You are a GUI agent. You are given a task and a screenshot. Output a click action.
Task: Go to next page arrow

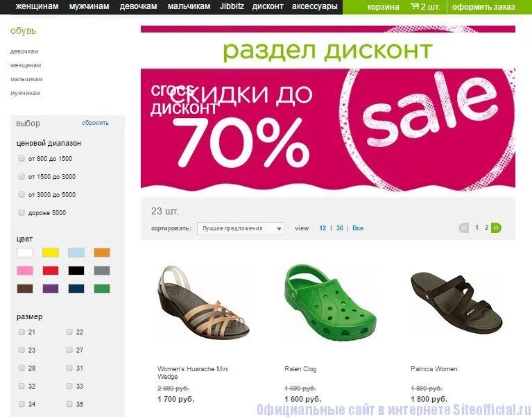pos(496,228)
